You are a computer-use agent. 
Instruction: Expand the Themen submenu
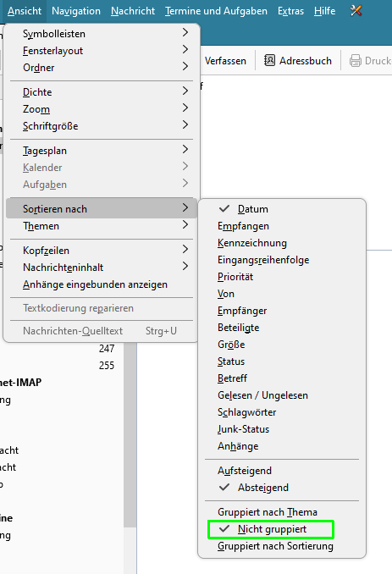point(102,226)
